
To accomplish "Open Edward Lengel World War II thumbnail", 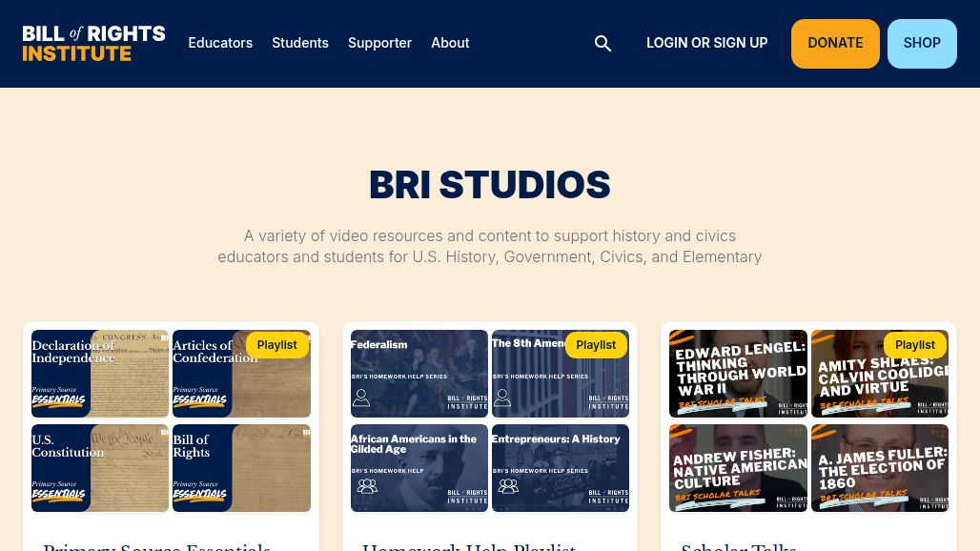I will click(738, 374).
